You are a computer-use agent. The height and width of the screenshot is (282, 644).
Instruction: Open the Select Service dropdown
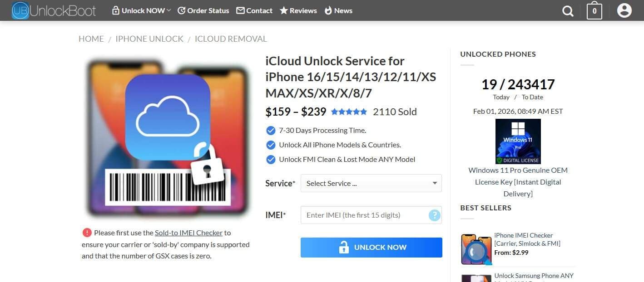click(x=371, y=183)
